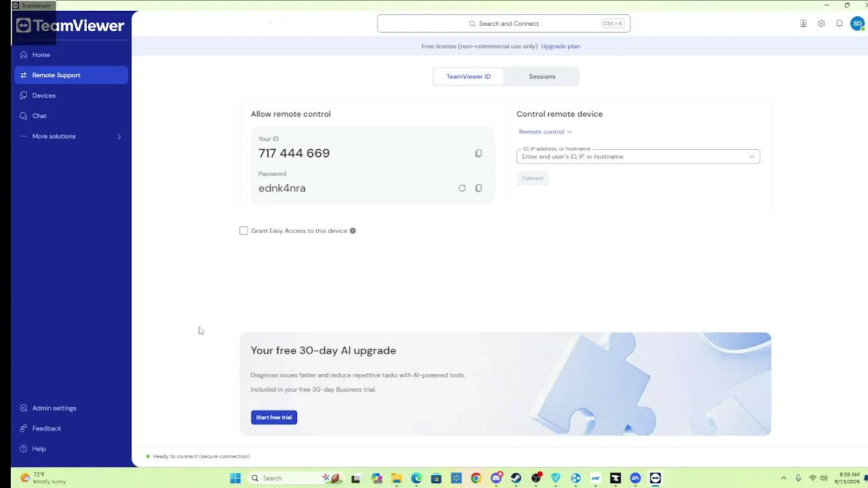Screen dimensions: 868x488
Task: Click the Free license notice text
Action: pos(479,46)
